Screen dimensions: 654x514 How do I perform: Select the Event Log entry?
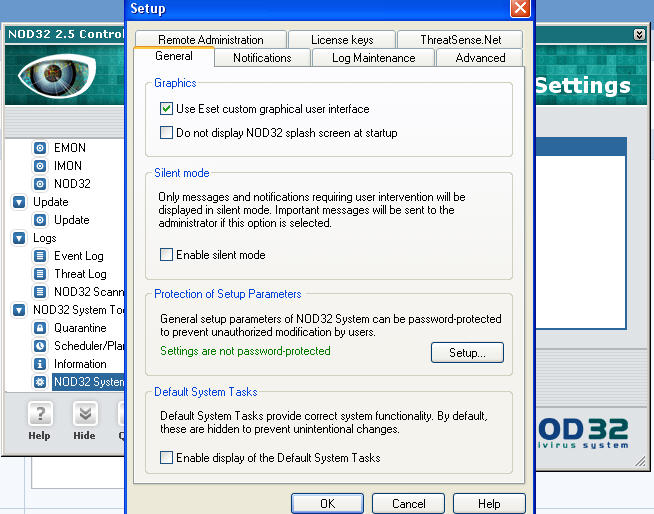(x=78, y=256)
